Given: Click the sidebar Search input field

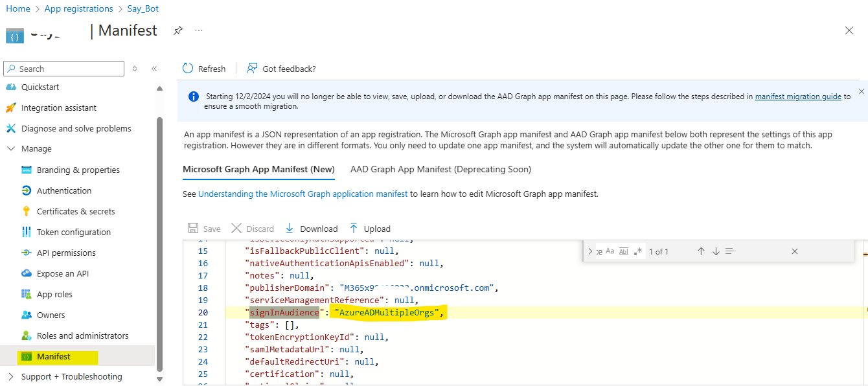Looking at the screenshot, I should tap(63, 69).
